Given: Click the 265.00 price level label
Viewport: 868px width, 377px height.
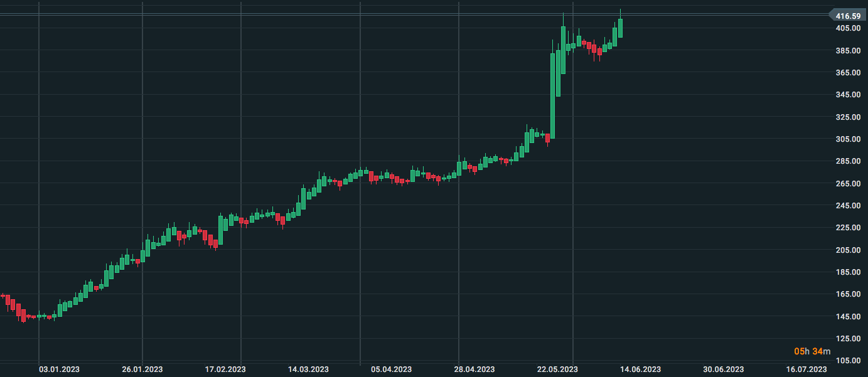Looking at the screenshot, I should coord(848,183).
